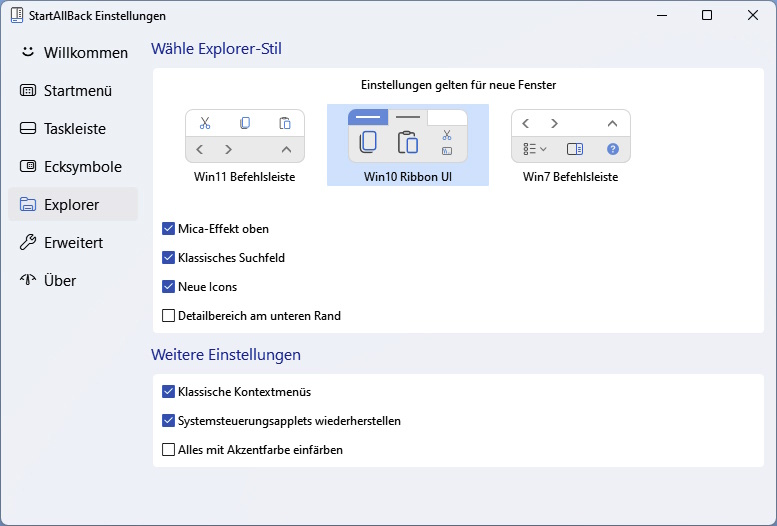Choose the Win10 Ribbon UI thumbnail

tap(408, 136)
